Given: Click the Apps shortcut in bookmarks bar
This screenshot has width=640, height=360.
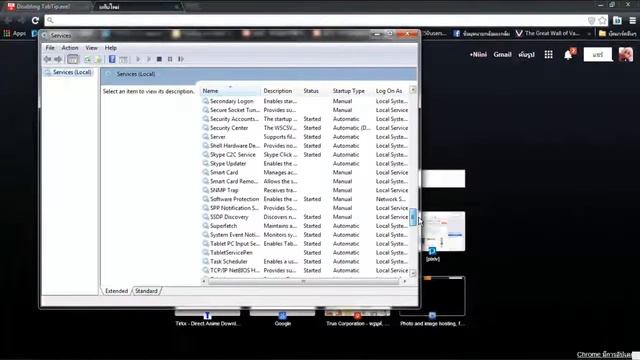Looking at the screenshot, I should tap(15, 33).
